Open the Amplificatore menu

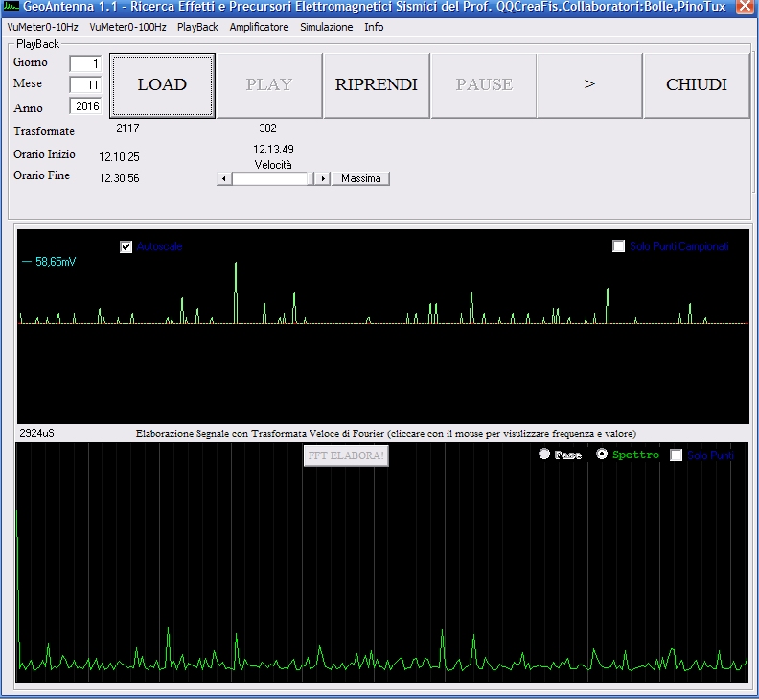coord(259,27)
